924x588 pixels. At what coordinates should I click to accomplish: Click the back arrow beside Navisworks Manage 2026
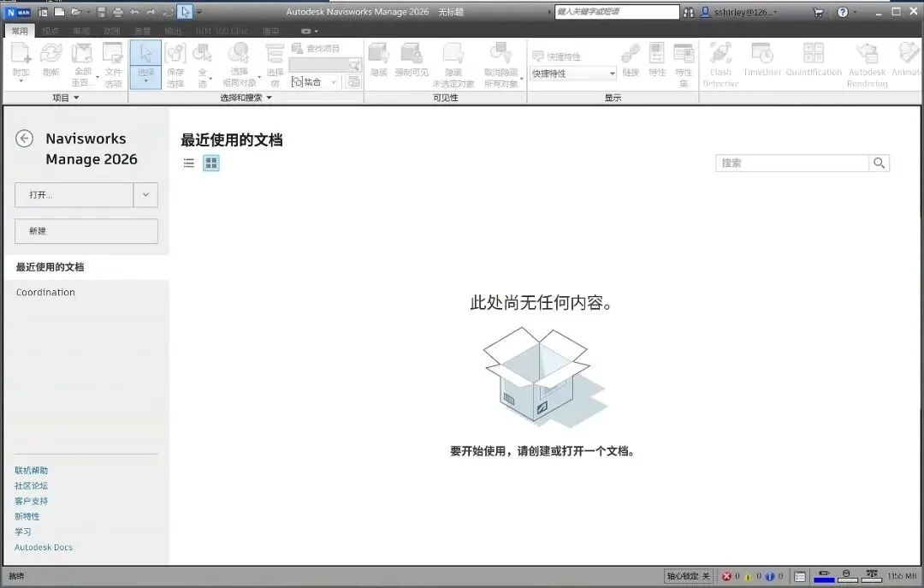point(24,139)
